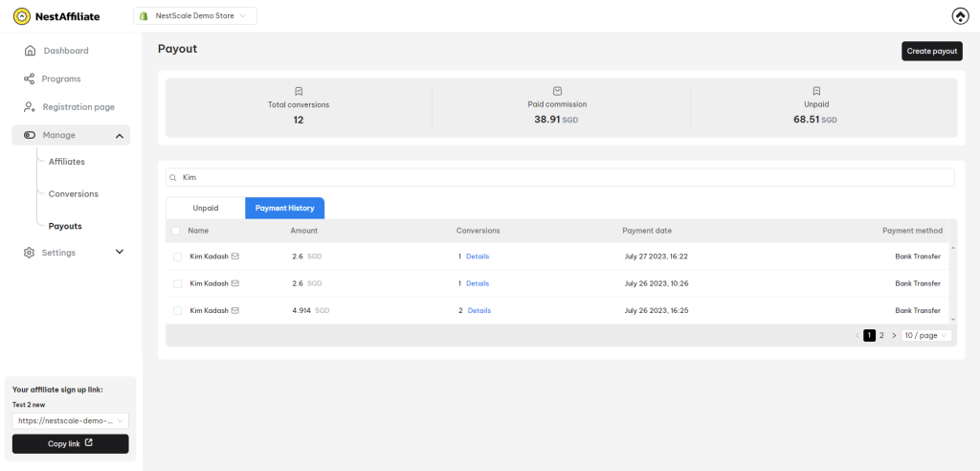This screenshot has width=980, height=471.
Task: Click Kim Kadash name in July 27 row
Action: pos(209,257)
